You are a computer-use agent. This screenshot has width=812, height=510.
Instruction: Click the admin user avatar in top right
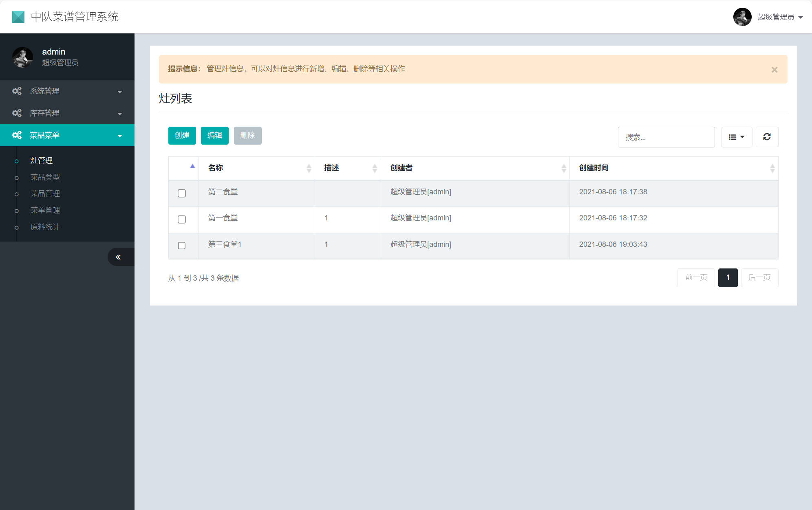[x=742, y=17]
